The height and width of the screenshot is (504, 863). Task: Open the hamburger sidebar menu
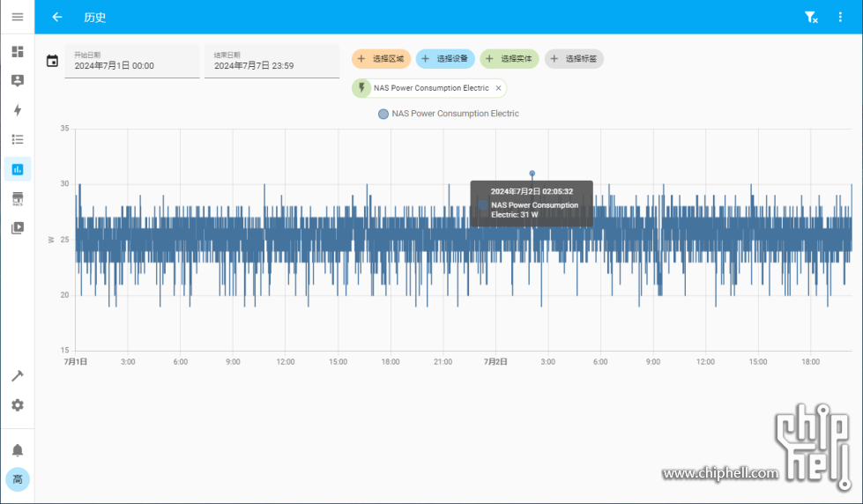(x=18, y=17)
